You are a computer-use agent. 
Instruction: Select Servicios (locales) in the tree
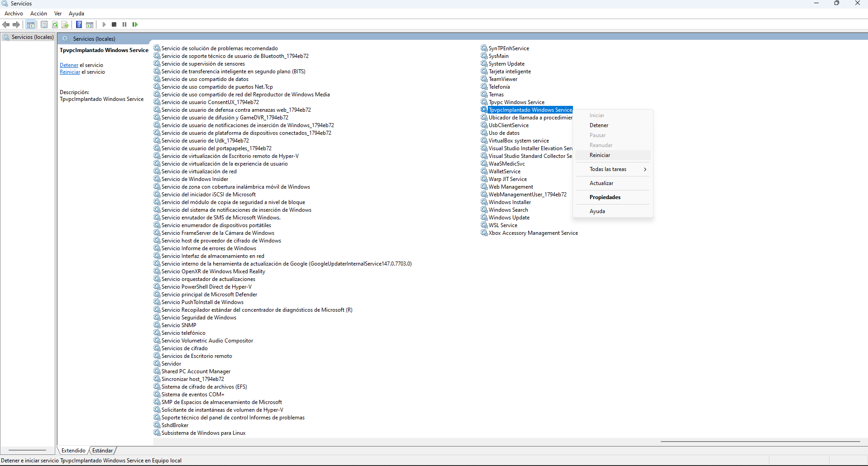point(32,37)
